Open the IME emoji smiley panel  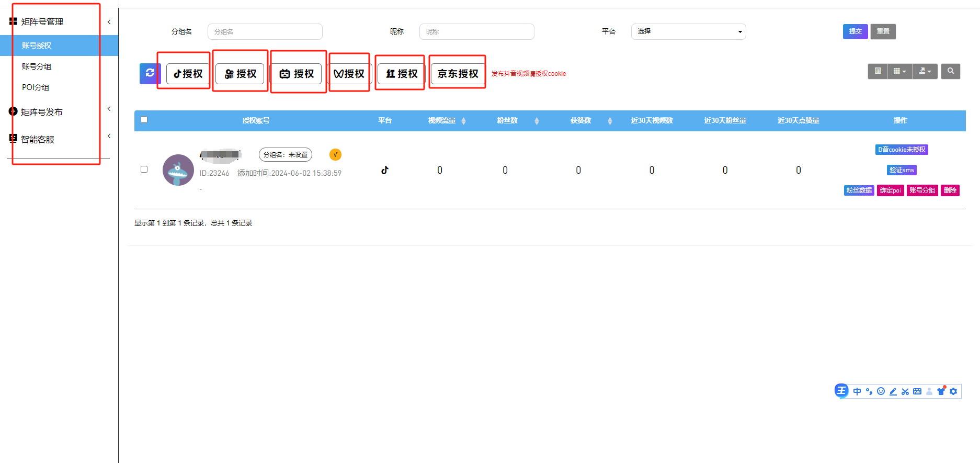[x=881, y=391]
